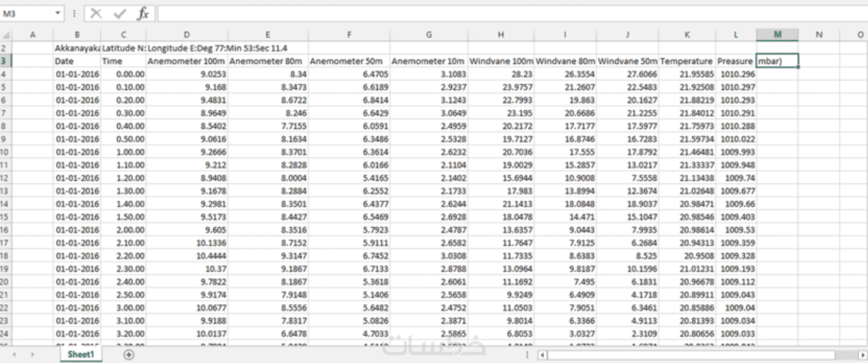Click into the formula bar input
Screen dimensions: 868x363
pos(512,13)
